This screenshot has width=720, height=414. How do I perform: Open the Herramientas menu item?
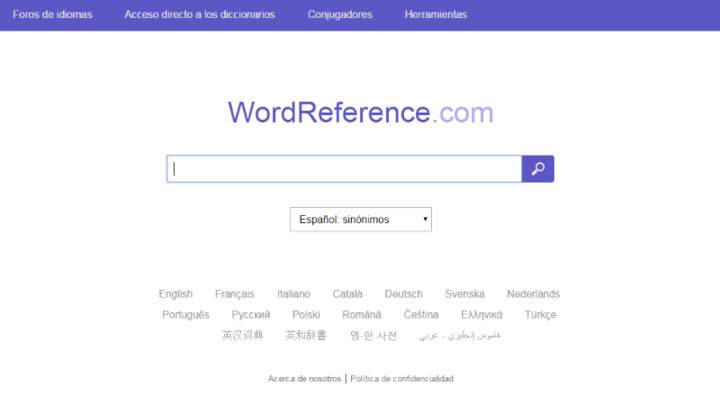(435, 15)
